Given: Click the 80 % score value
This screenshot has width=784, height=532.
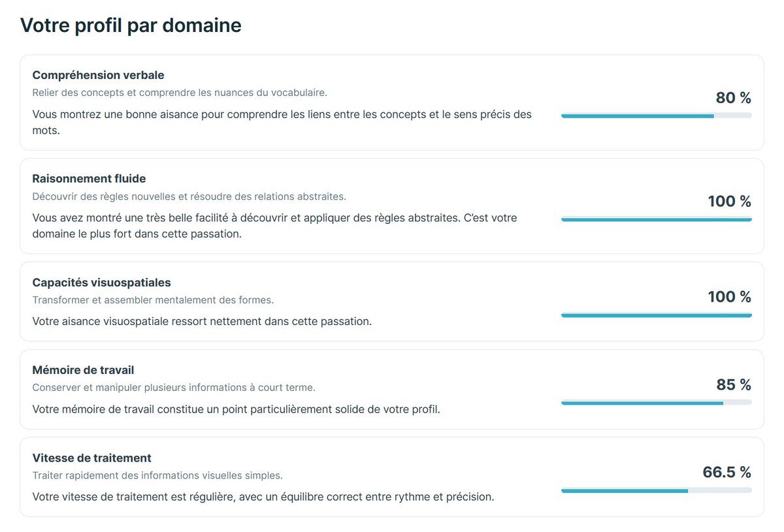Looking at the screenshot, I should pyautogui.click(x=734, y=98).
